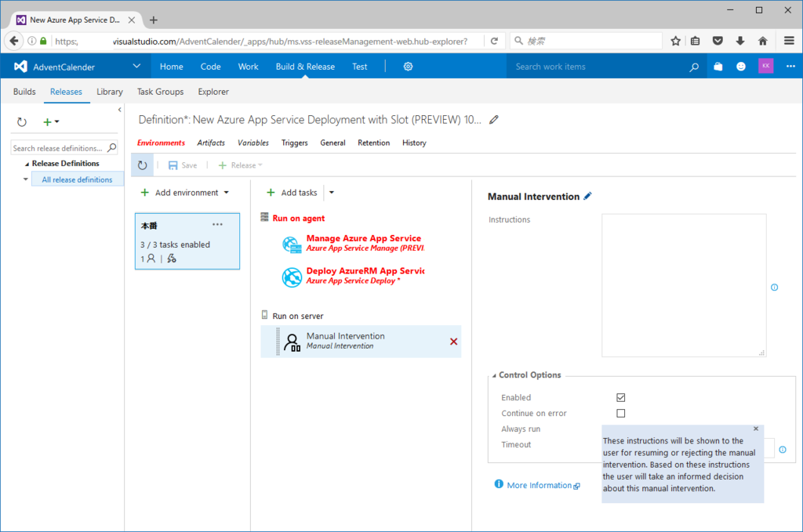Switch to the Artifacts tab
Screen dimensions: 803x532
211,143
